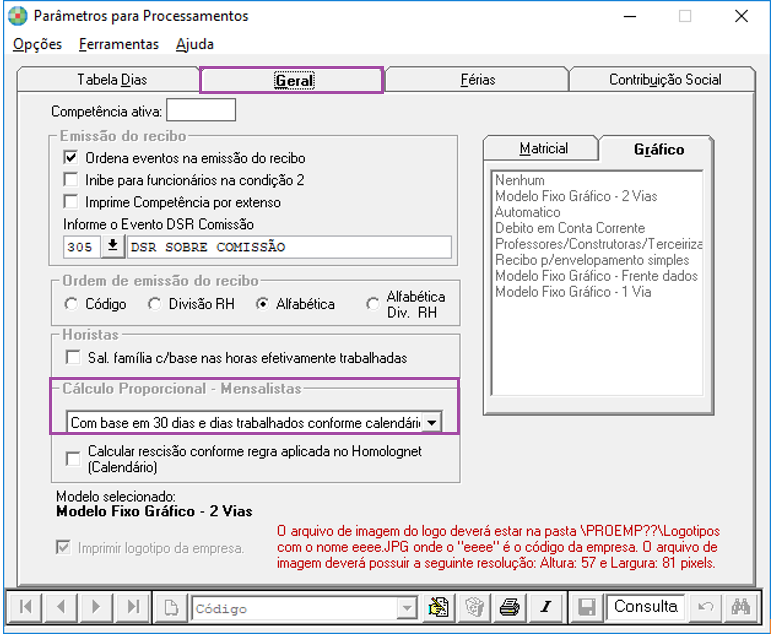Select Alfabética emission order radio
Viewport: 772px width, 638px height.
pos(262,304)
